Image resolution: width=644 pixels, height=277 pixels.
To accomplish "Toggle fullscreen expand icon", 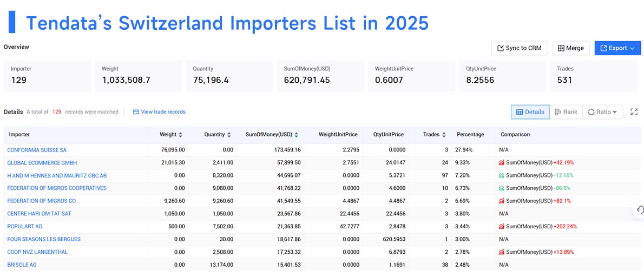I will point(634,111).
